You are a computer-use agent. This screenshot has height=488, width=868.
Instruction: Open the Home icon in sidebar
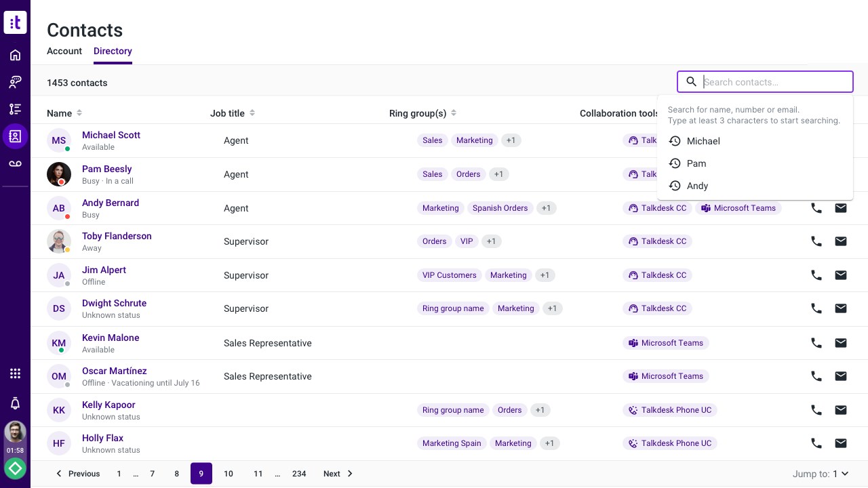pyautogui.click(x=15, y=55)
